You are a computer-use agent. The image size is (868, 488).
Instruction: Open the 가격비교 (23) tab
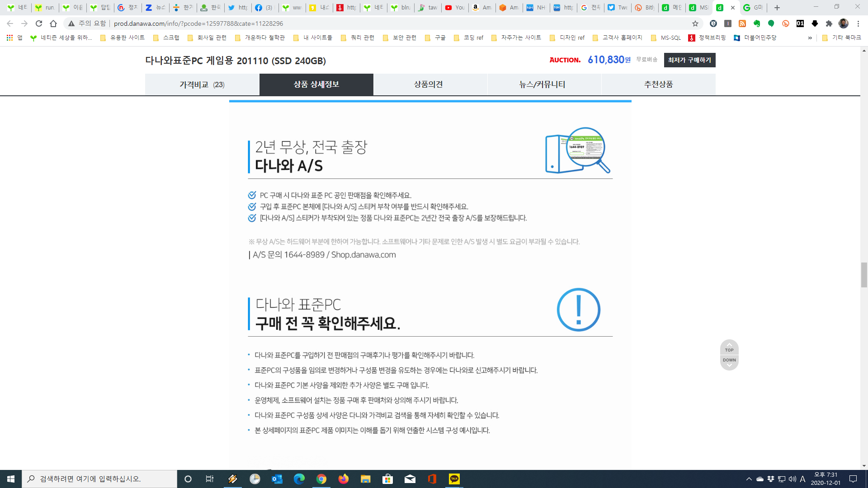coord(202,84)
